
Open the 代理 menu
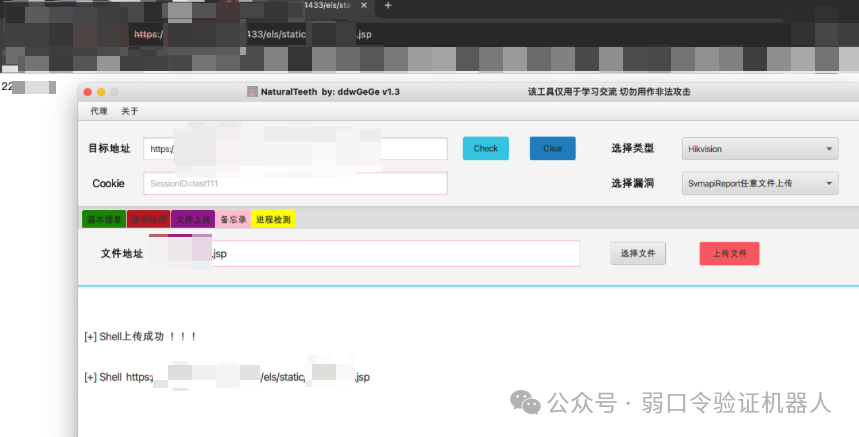pyautogui.click(x=99, y=111)
